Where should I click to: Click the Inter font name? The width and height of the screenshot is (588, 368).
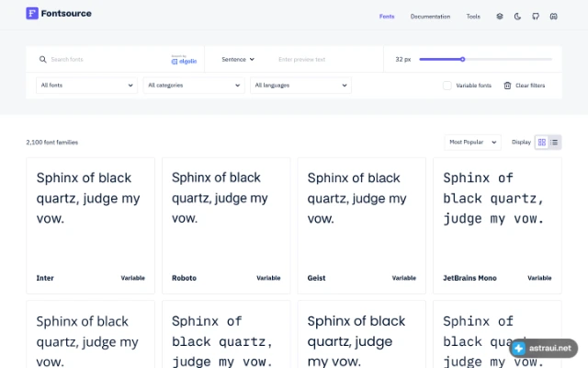tap(45, 278)
